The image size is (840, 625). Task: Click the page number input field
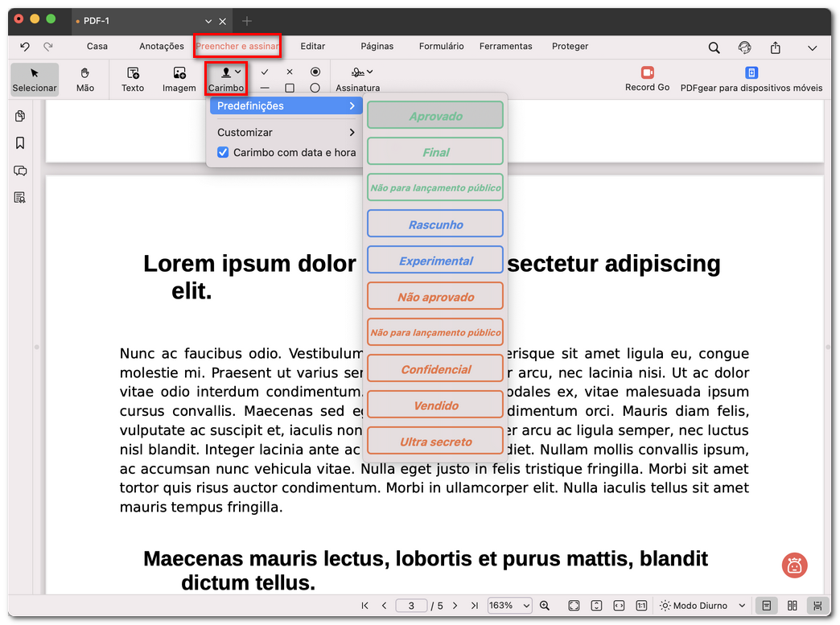click(411, 606)
